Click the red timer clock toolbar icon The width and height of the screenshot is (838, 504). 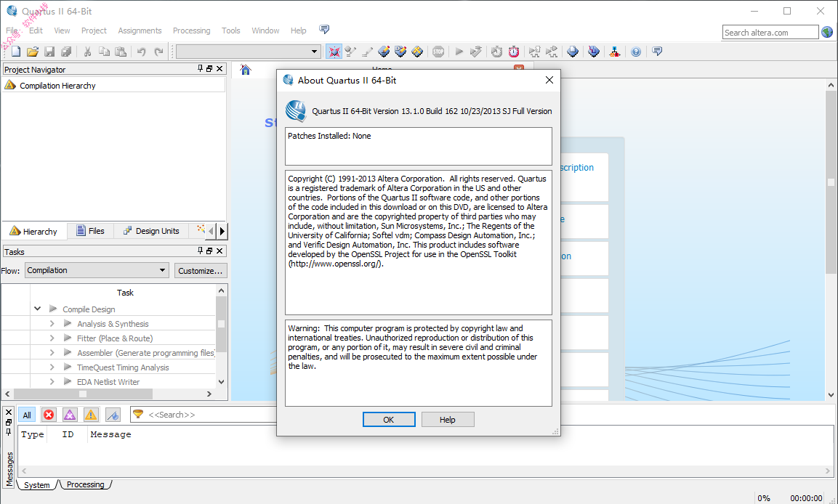[x=514, y=52]
